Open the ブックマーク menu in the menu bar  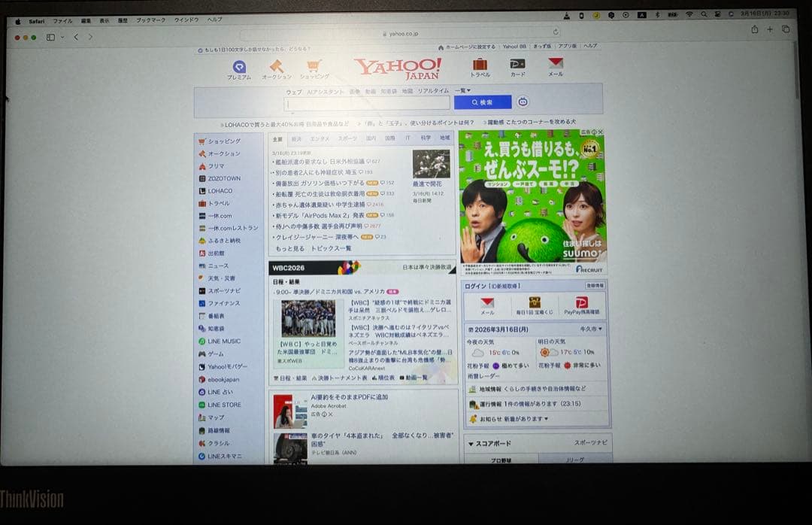click(x=150, y=20)
